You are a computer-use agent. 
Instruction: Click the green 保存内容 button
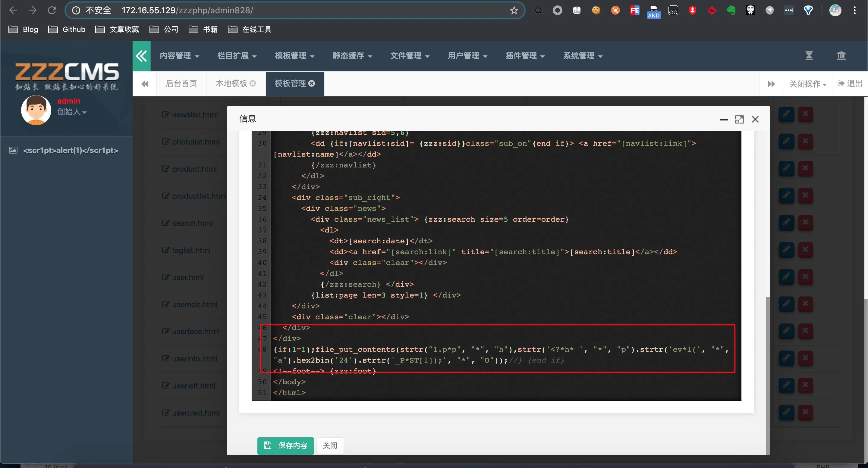[x=285, y=445]
